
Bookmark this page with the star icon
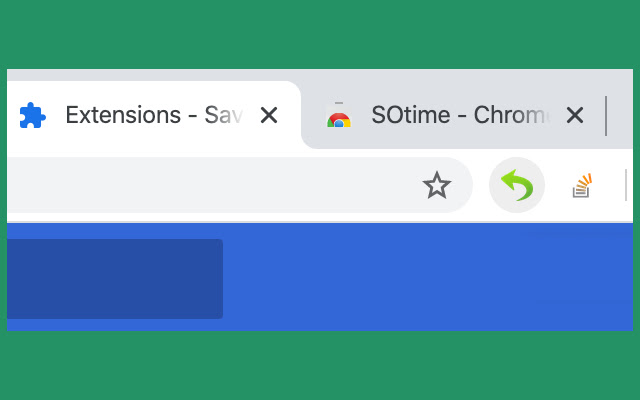[436, 185]
